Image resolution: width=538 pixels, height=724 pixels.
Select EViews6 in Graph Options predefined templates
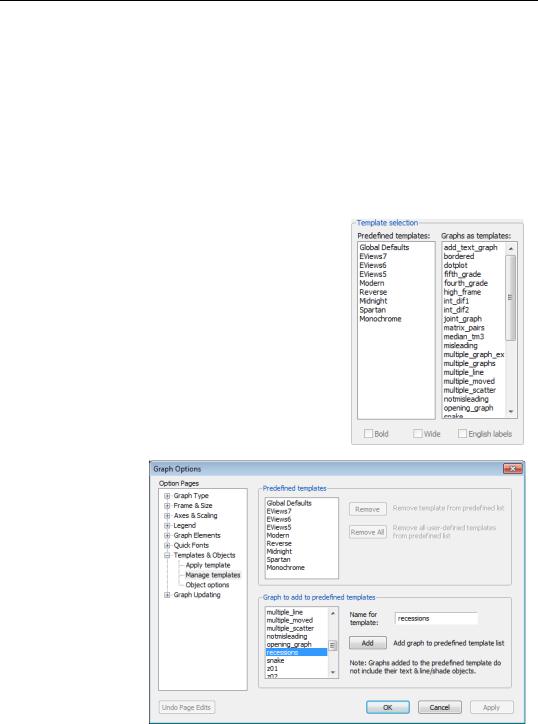point(279,519)
